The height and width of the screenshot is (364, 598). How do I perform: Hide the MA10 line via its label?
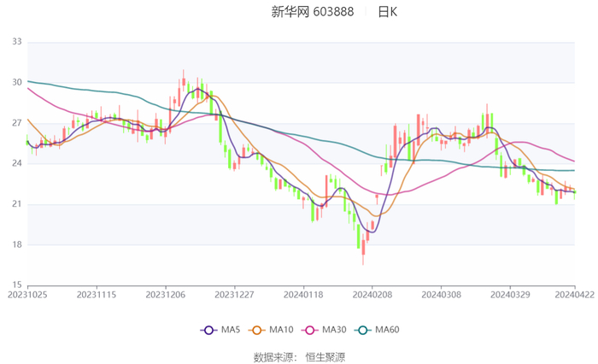[282, 330]
